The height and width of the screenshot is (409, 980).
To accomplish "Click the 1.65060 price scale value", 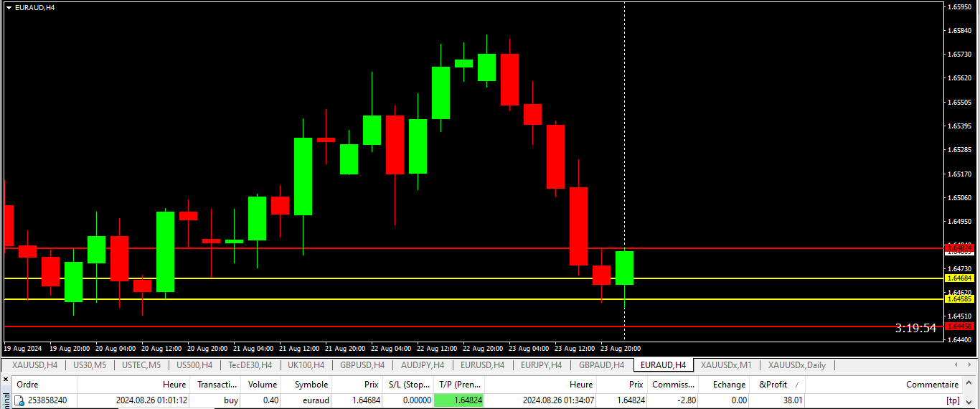I will tap(959, 197).
